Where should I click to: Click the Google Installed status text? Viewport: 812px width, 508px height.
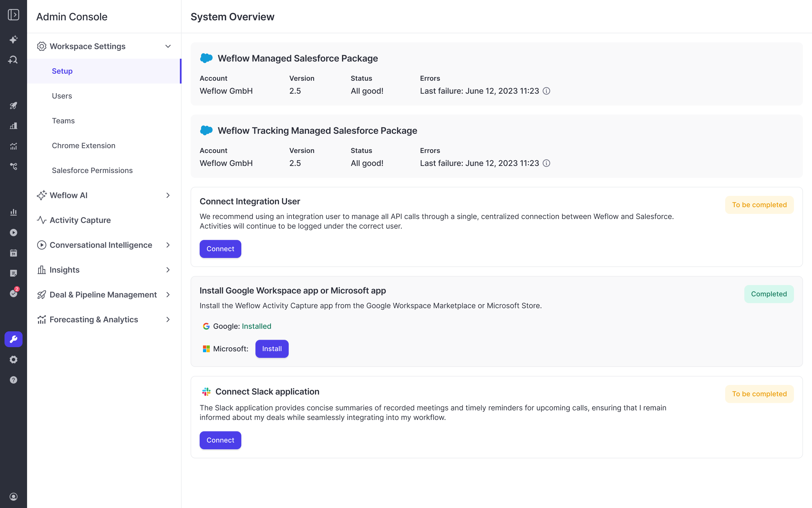256,326
